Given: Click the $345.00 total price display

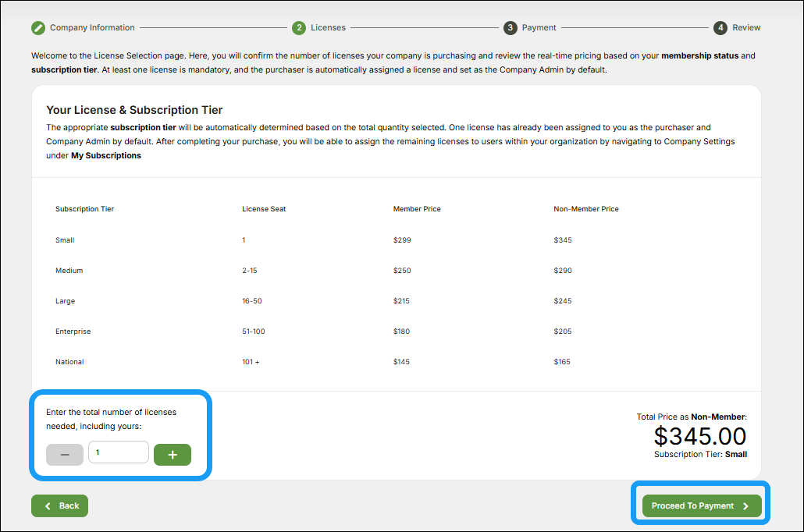Looking at the screenshot, I should [699, 436].
